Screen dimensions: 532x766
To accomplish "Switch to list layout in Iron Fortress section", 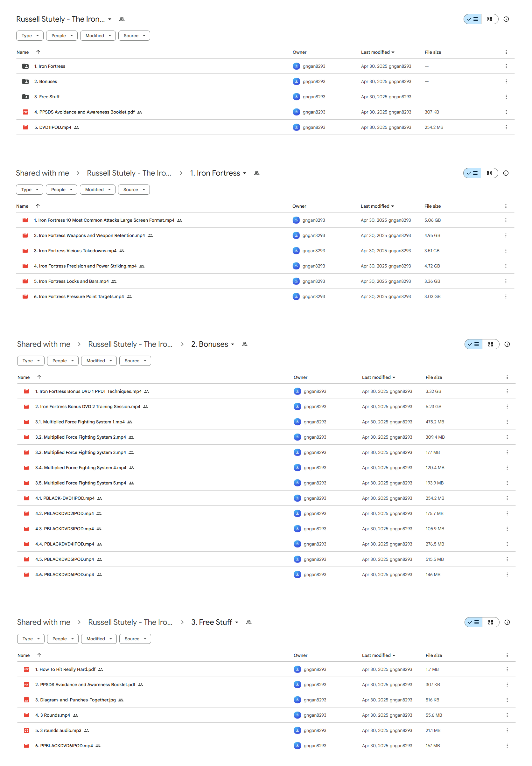I will pyautogui.click(x=472, y=173).
